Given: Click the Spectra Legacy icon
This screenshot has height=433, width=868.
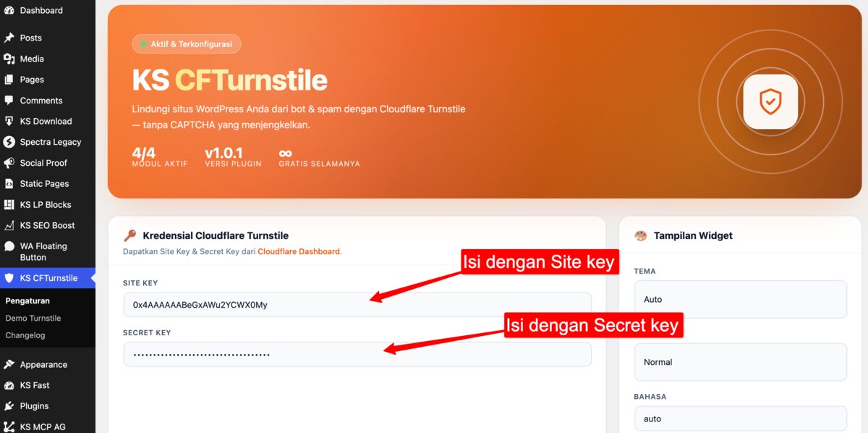Looking at the screenshot, I should (9, 142).
